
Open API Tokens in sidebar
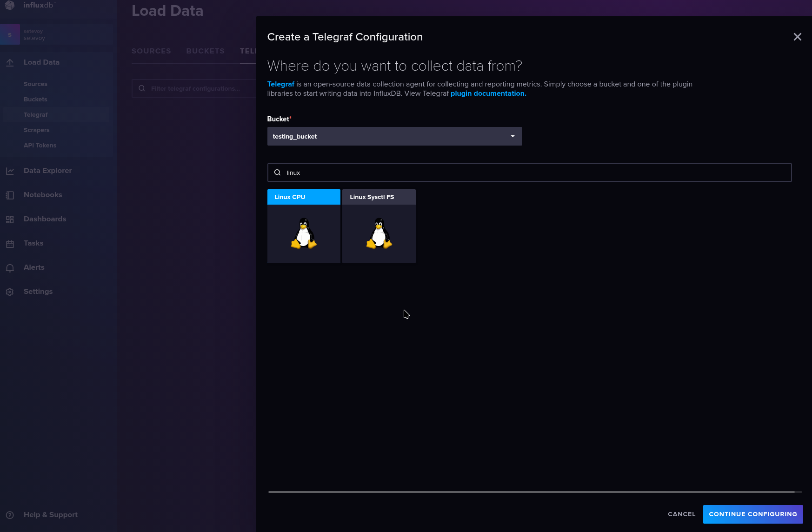[x=40, y=146]
